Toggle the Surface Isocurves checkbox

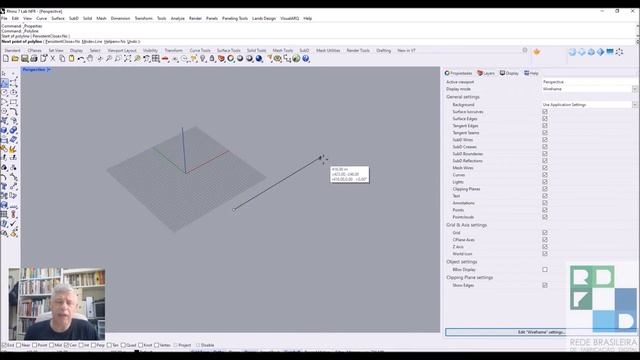coord(545,111)
